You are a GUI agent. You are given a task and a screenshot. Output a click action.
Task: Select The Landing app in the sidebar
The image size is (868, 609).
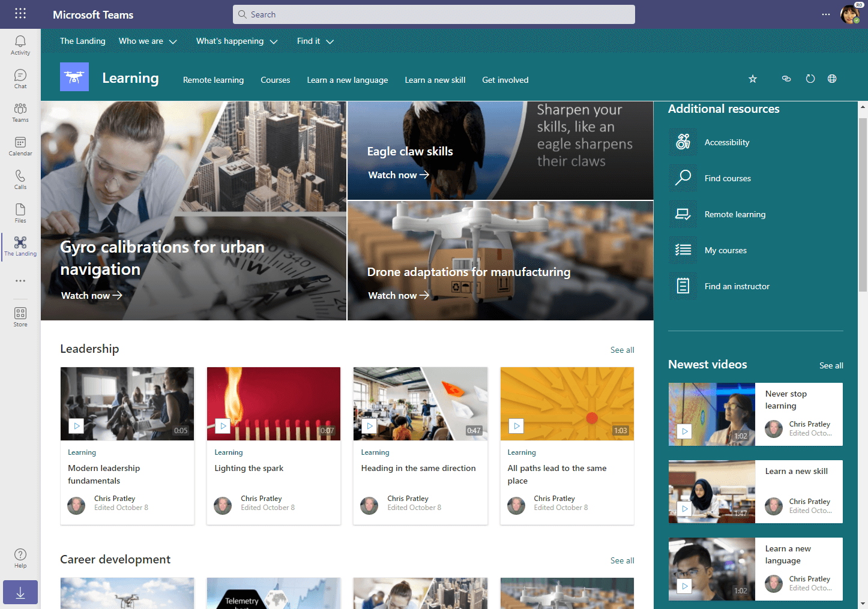tap(20, 246)
